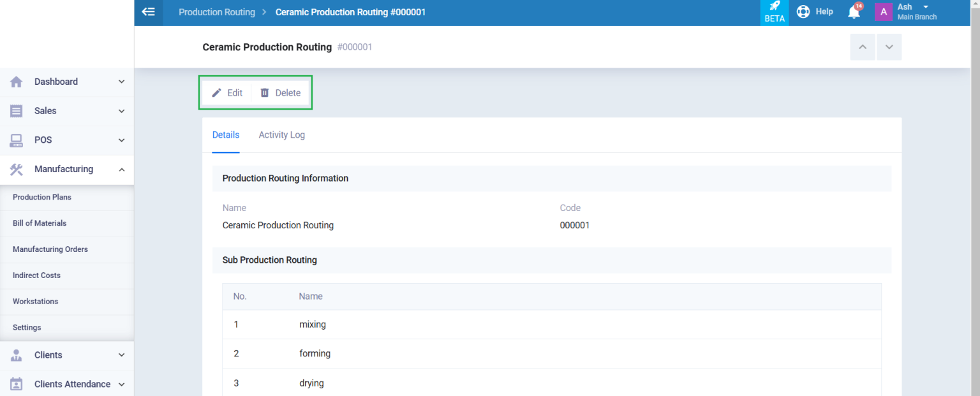Click the BETA rocket icon
This screenshot has height=396, width=980.
(774, 8)
